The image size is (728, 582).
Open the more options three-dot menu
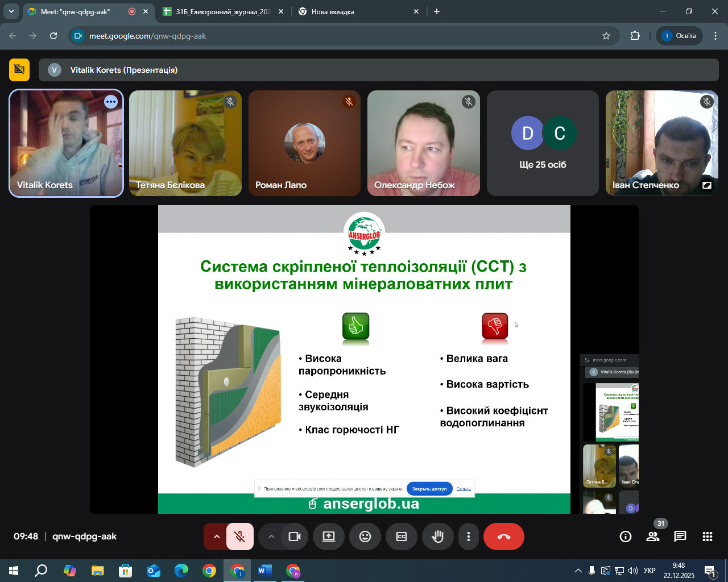[468, 537]
